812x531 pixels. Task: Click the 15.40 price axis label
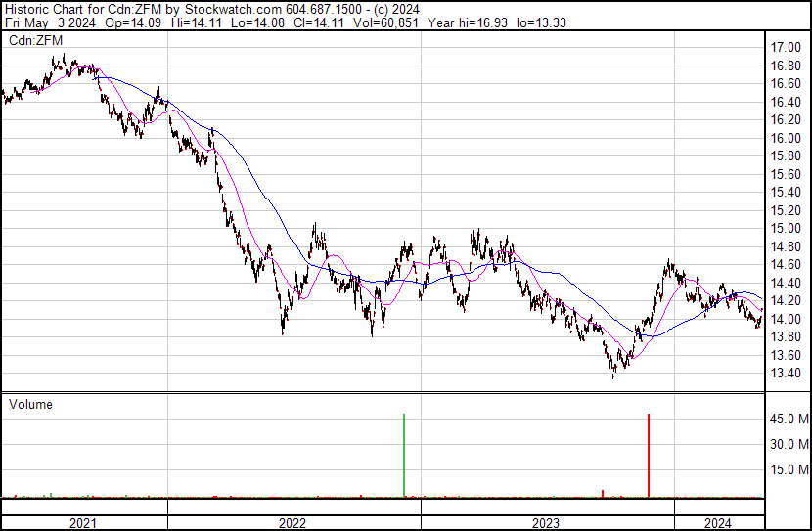coord(786,193)
